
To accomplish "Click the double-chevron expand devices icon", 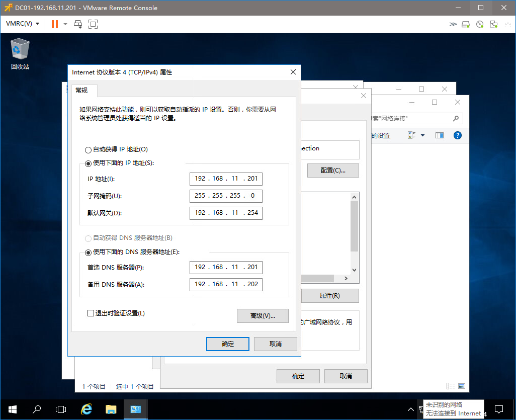I will pos(453,24).
